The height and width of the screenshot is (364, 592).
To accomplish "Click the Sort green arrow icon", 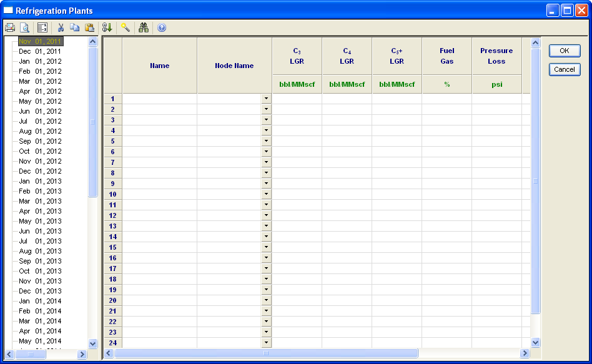I will [x=107, y=27].
